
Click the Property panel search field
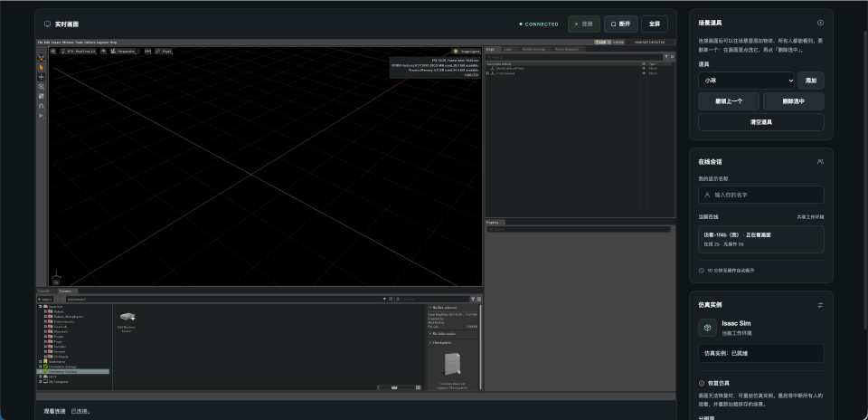click(578, 229)
